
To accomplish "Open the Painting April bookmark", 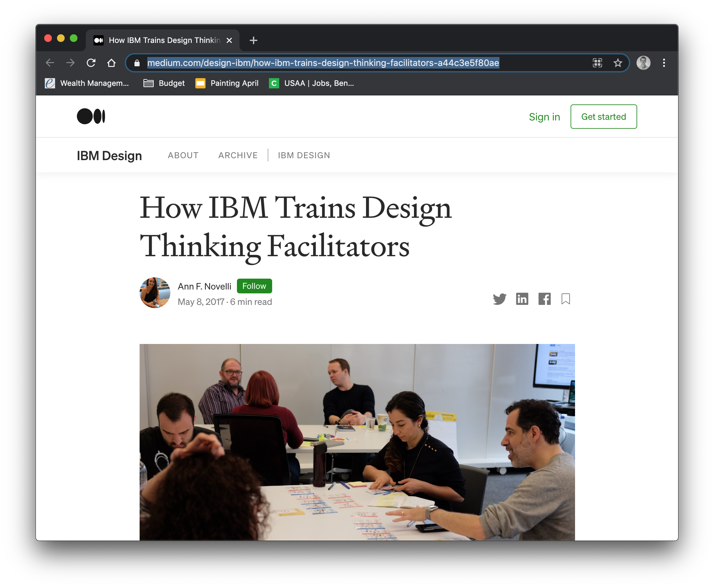I will [227, 83].
